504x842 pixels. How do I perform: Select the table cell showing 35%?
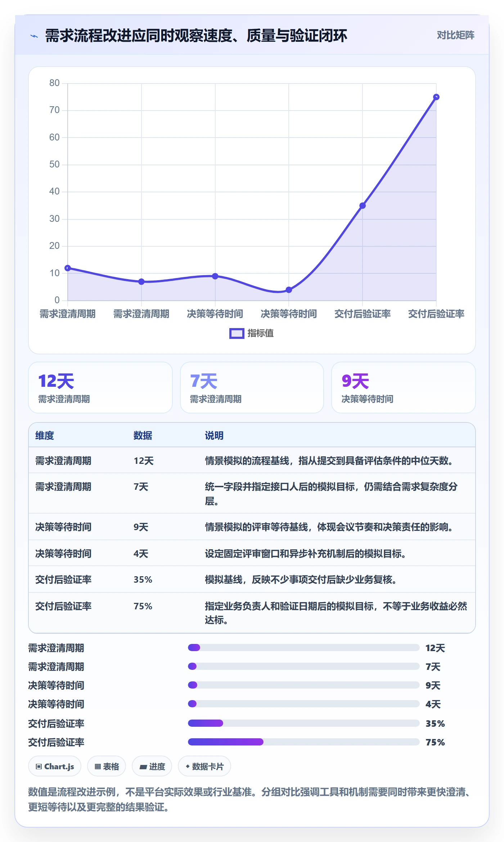coord(143,579)
